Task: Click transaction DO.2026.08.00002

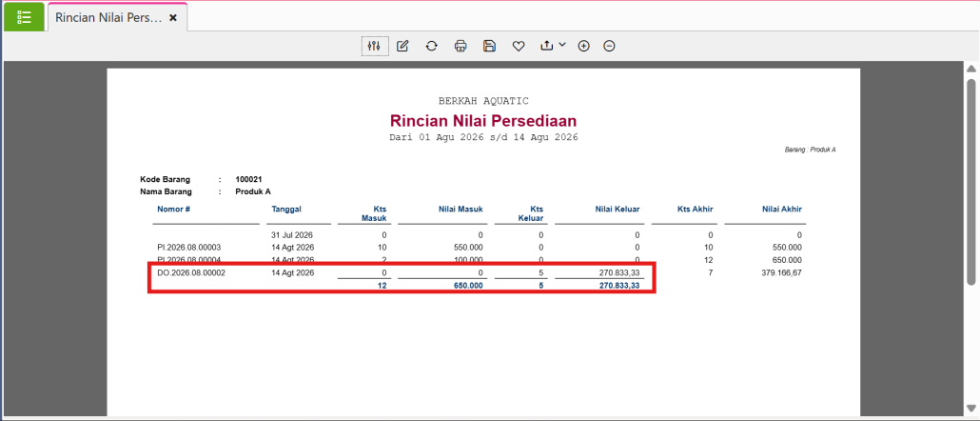Action: pos(191,272)
